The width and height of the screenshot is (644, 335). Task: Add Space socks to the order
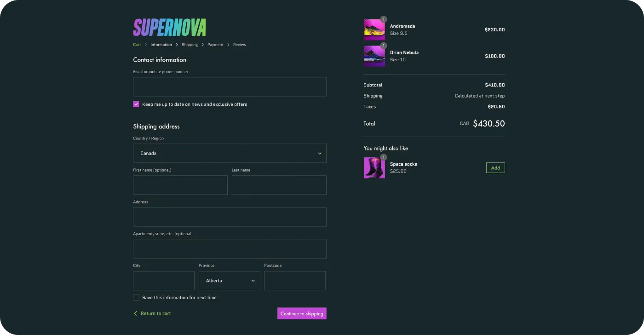coord(495,167)
